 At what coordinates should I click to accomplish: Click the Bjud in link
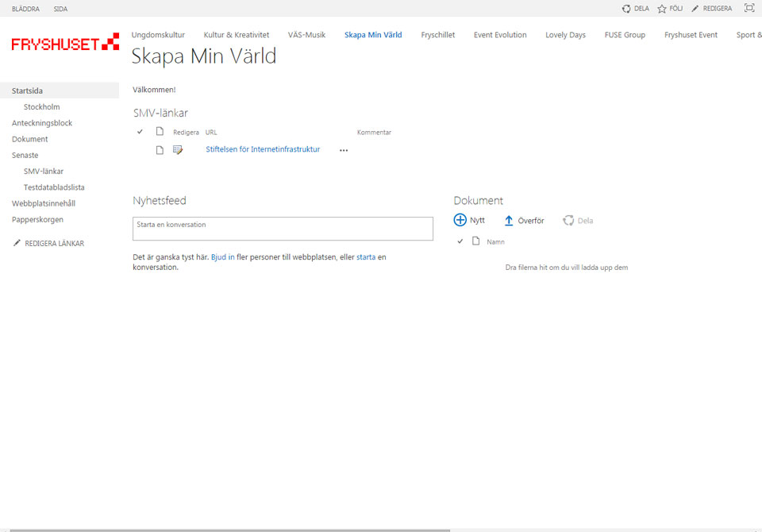coord(222,257)
